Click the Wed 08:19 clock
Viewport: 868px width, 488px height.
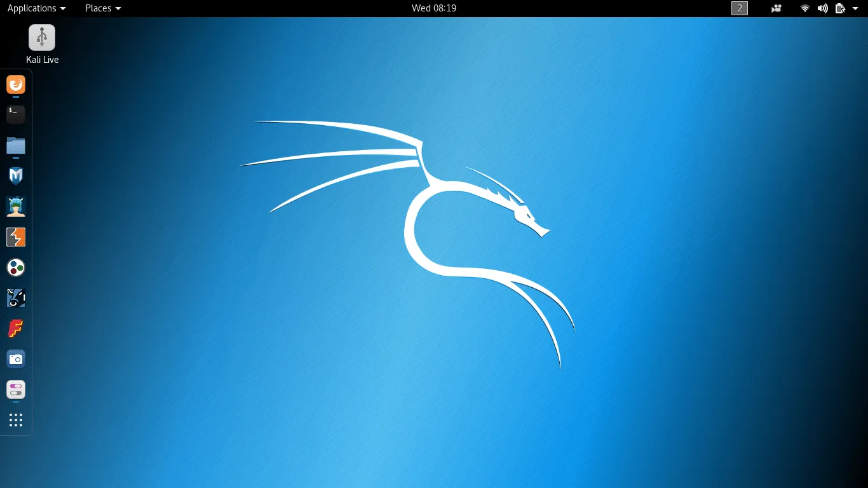click(x=434, y=8)
